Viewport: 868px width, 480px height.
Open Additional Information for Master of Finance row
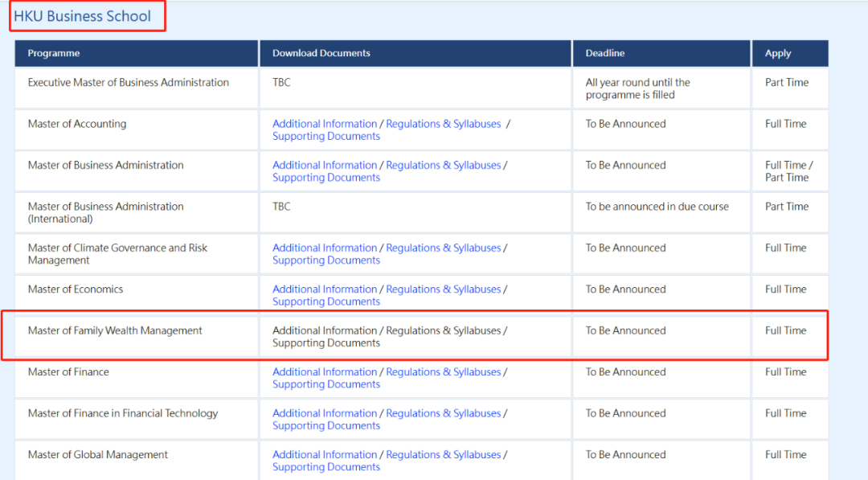click(x=325, y=371)
